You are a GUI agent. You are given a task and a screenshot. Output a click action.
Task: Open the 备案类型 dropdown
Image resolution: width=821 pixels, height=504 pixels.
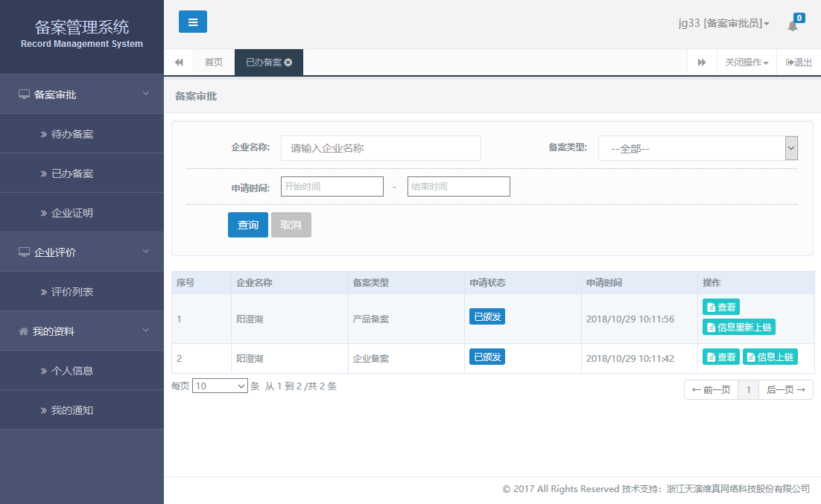[x=698, y=148]
